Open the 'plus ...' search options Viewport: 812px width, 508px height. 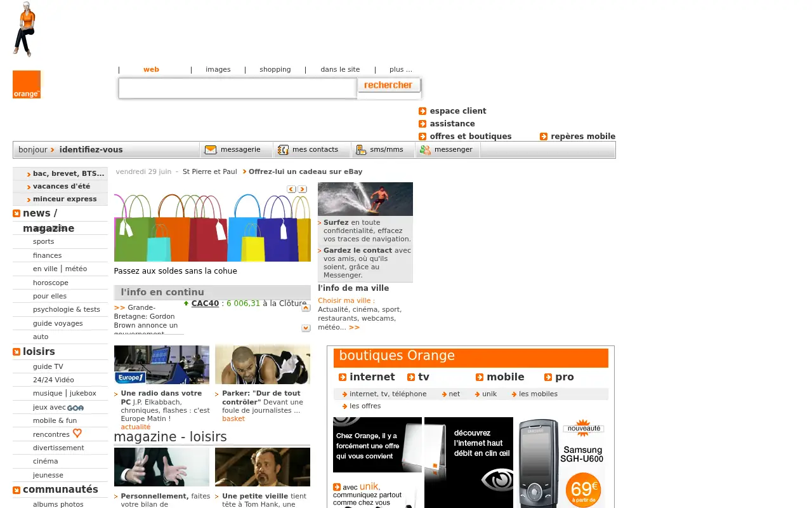click(x=401, y=70)
